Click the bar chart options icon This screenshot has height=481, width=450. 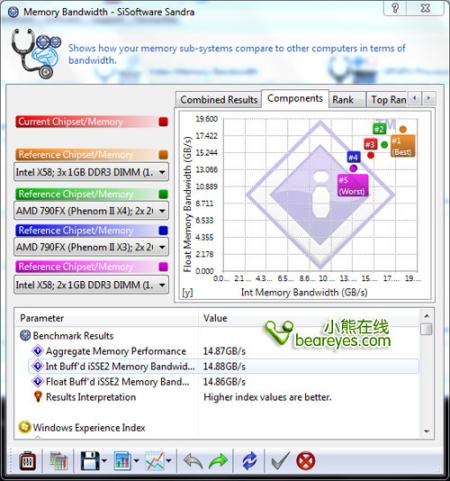pos(122,461)
